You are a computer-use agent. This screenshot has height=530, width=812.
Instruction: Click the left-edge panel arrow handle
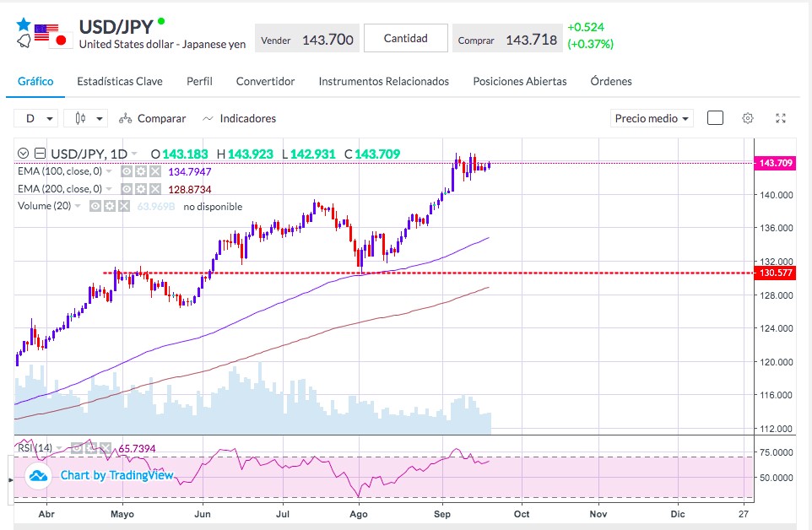tap(10, 480)
